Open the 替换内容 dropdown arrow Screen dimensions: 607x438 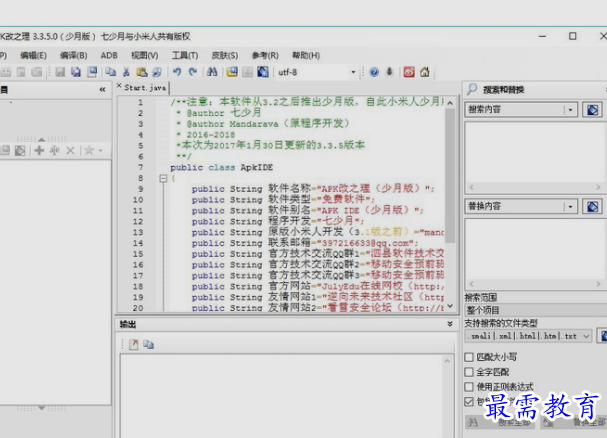[x=570, y=207]
